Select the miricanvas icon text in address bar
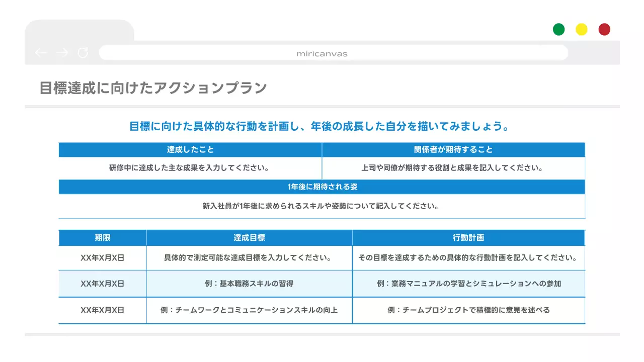Image resolution: width=644 pixels, height=362 pixels. coord(322,53)
